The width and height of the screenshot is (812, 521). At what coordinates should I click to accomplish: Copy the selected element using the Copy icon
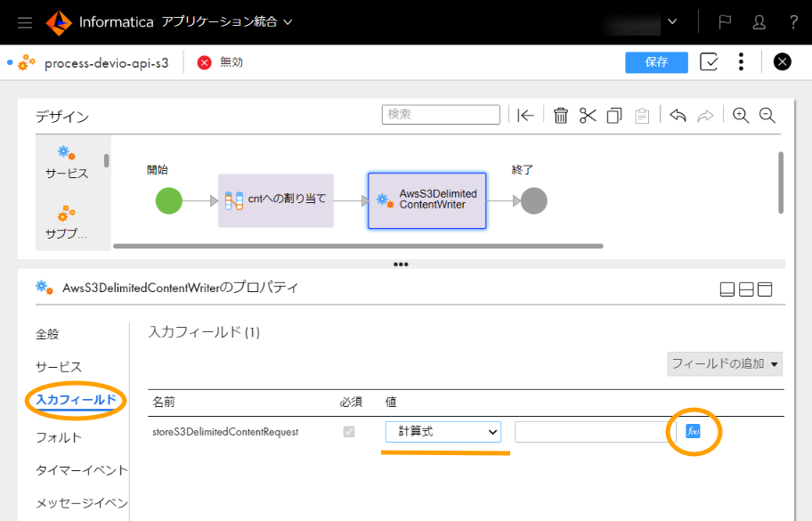(x=613, y=114)
